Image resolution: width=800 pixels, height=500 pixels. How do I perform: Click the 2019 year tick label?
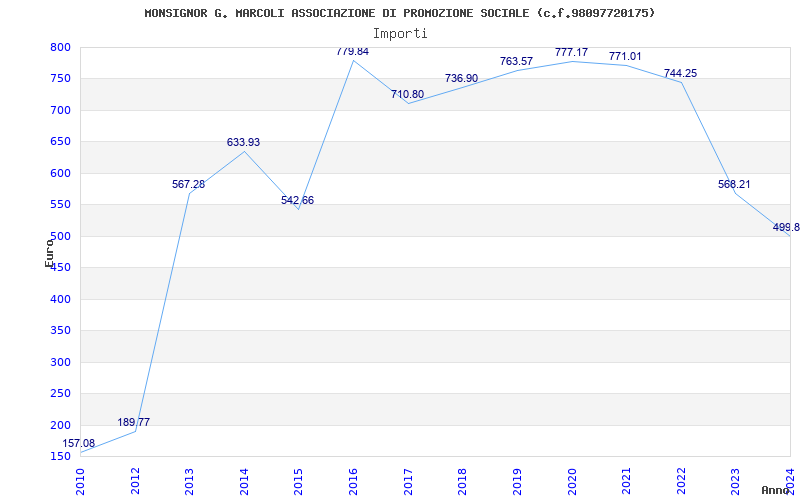click(517, 481)
